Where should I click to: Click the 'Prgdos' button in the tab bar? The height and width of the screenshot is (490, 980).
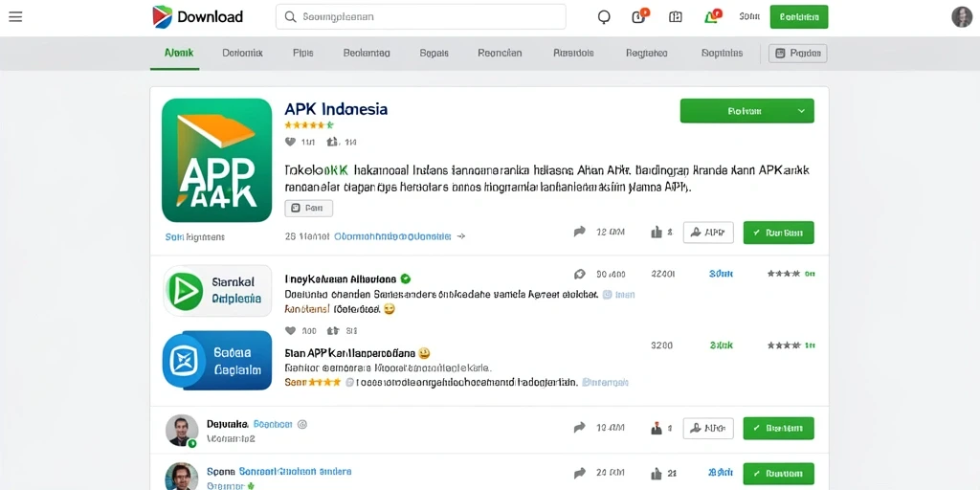point(797,54)
